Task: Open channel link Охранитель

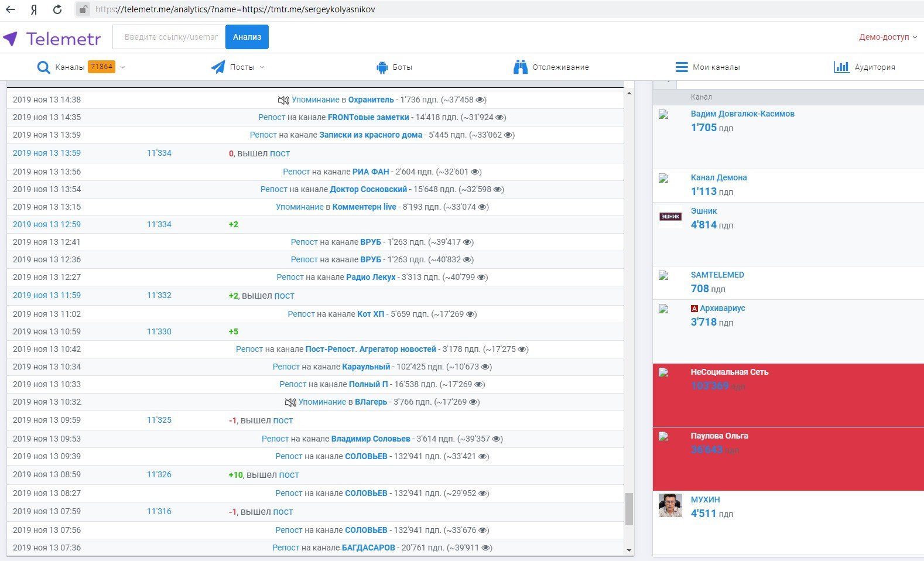Action: (x=371, y=100)
